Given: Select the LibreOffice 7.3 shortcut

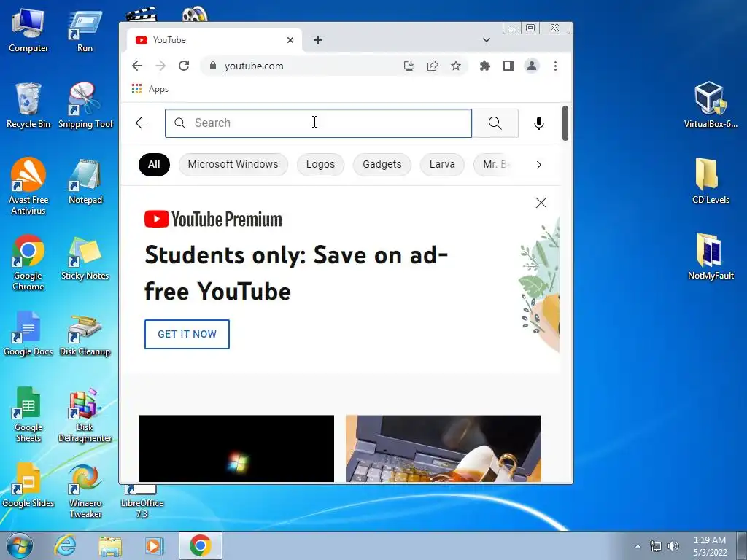Looking at the screenshot, I should (x=142, y=501).
